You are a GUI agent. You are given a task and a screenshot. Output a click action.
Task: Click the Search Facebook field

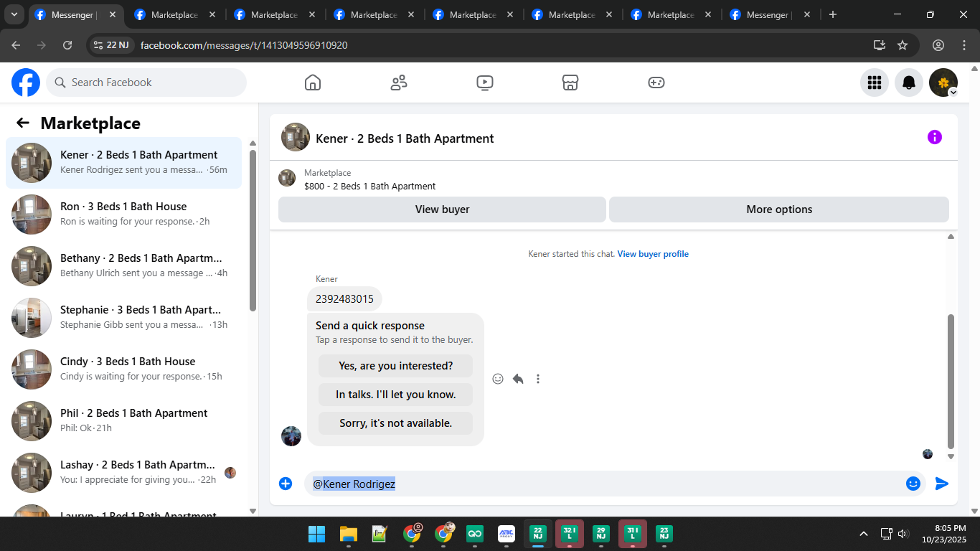coord(146,83)
